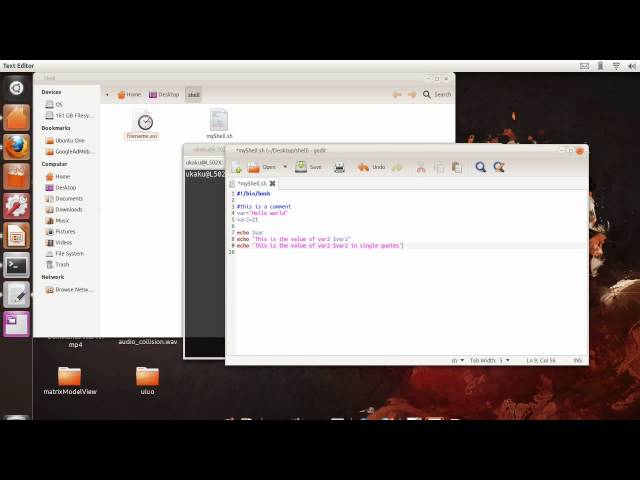
Task: Open the Ubuntu Dash home launcher icon
Action: 16,88
